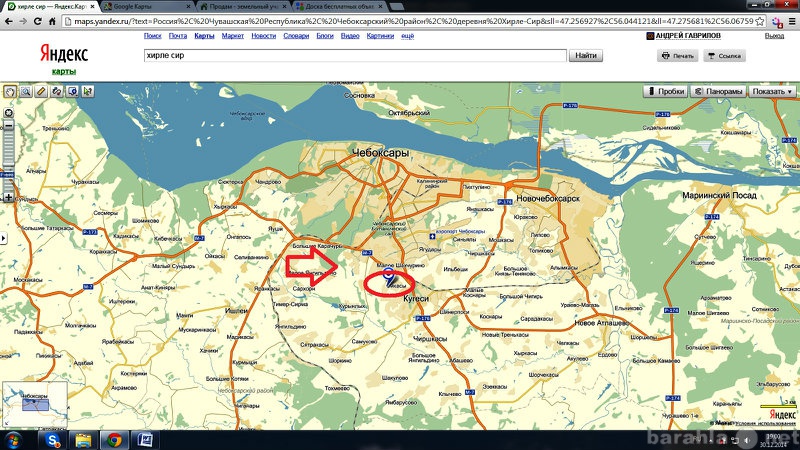Image resolution: width=800 pixels, height=450 pixels.
Task: Click the Ишлеи village label
Action: (x=236, y=310)
